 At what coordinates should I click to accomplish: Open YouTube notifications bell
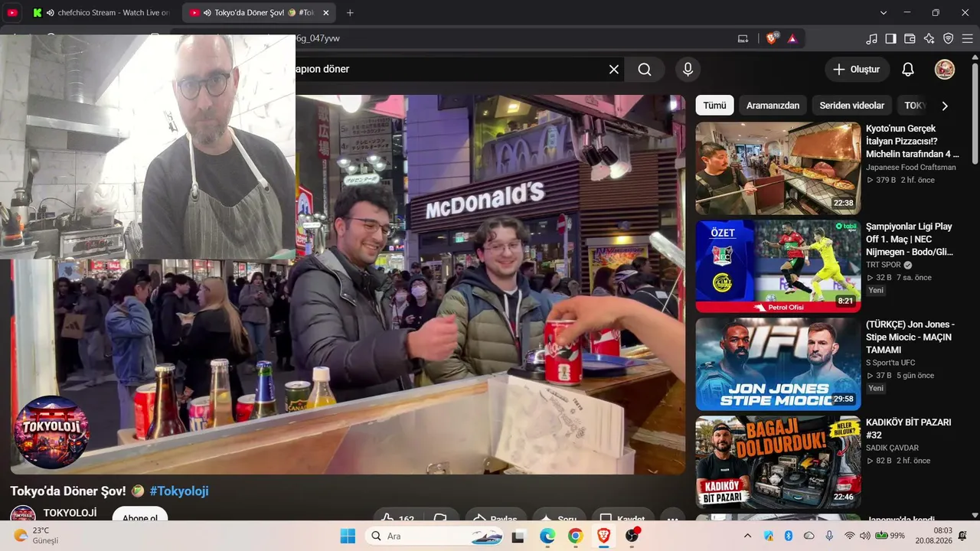[x=908, y=70]
